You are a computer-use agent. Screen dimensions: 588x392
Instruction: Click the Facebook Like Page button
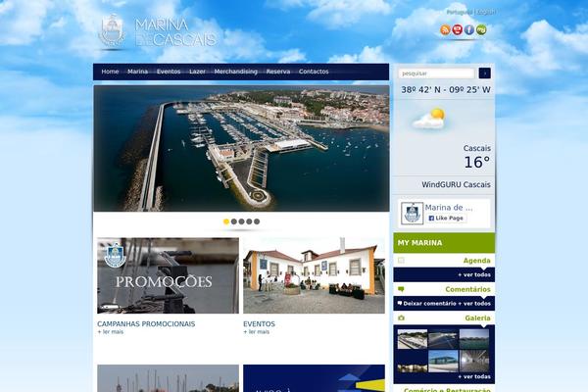pyautogui.click(x=446, y=218)
